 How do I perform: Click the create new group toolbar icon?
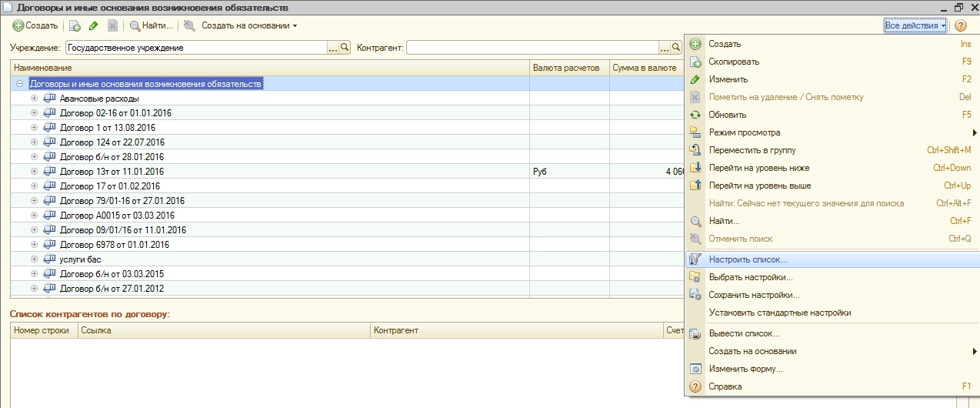(x=75, y=25)
